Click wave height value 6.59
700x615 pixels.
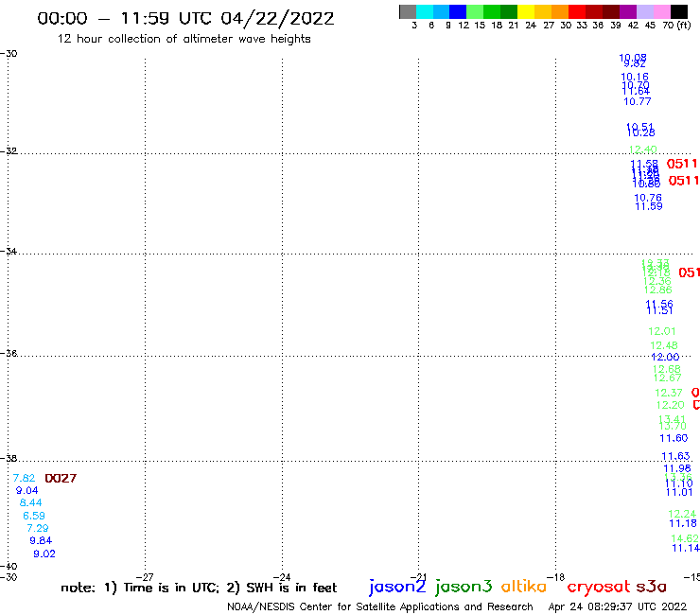click(x=34, y=516)
